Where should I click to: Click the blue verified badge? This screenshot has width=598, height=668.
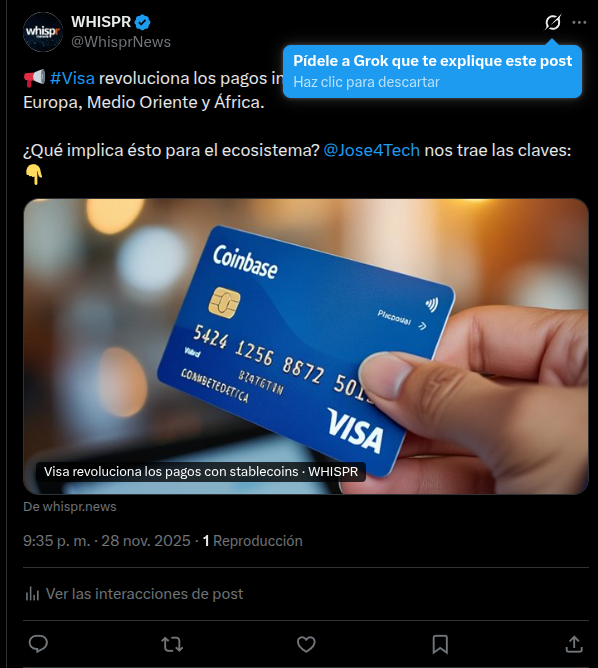pyautogui.click(x=142, y=22)
